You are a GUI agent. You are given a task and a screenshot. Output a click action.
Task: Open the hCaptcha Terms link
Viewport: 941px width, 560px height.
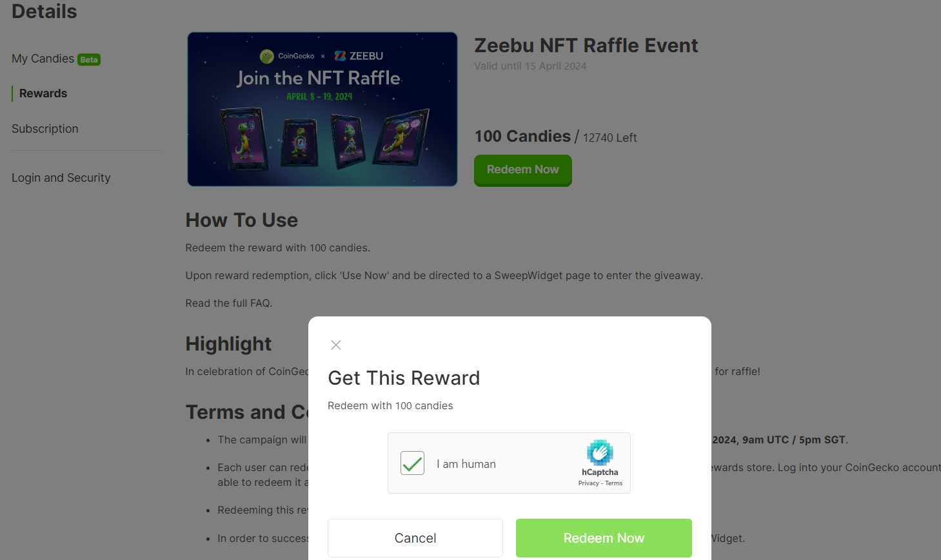[614, 483]
